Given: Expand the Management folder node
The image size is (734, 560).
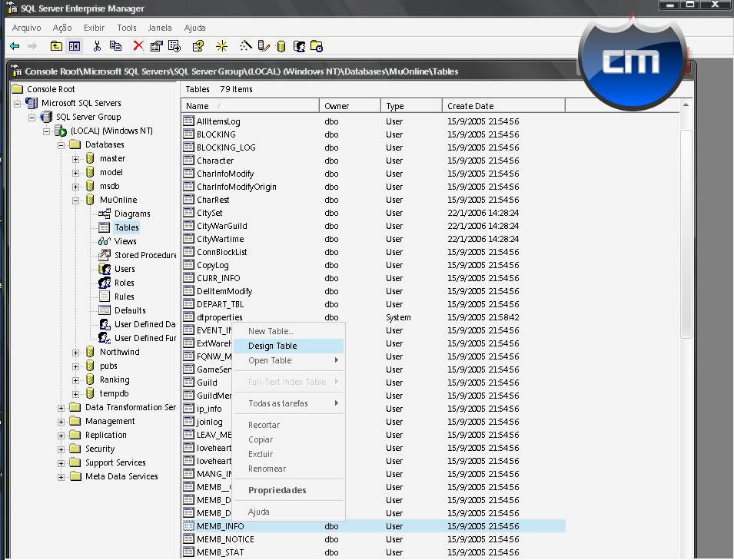Looking at the screenshot, I should click(61, 422).
